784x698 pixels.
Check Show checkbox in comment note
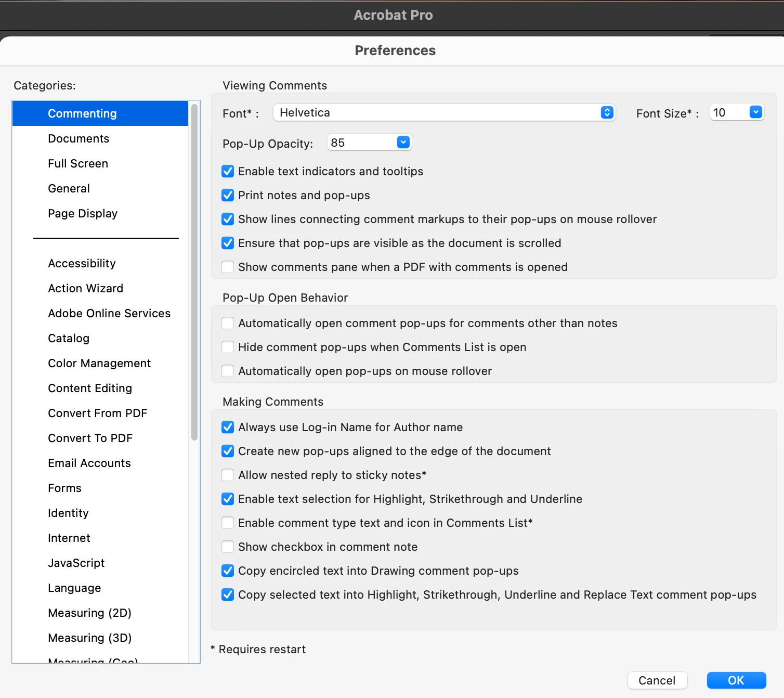[228, 547]
